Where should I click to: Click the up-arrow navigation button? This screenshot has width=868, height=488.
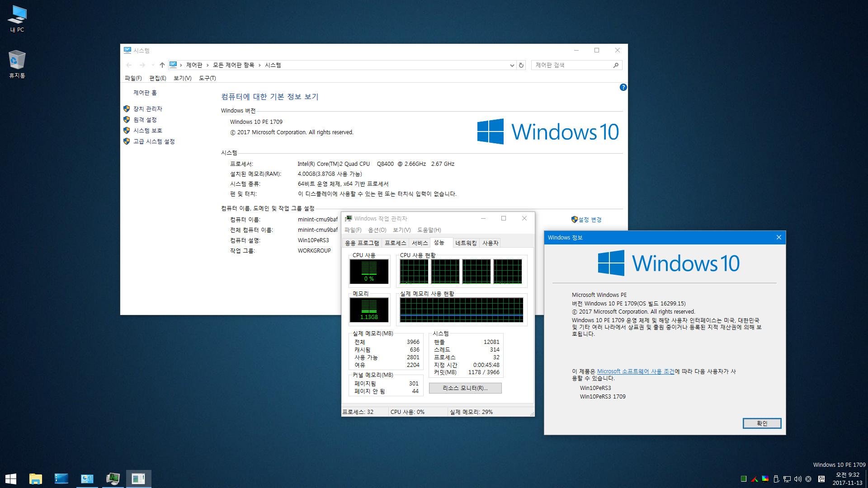coord(162,65)
